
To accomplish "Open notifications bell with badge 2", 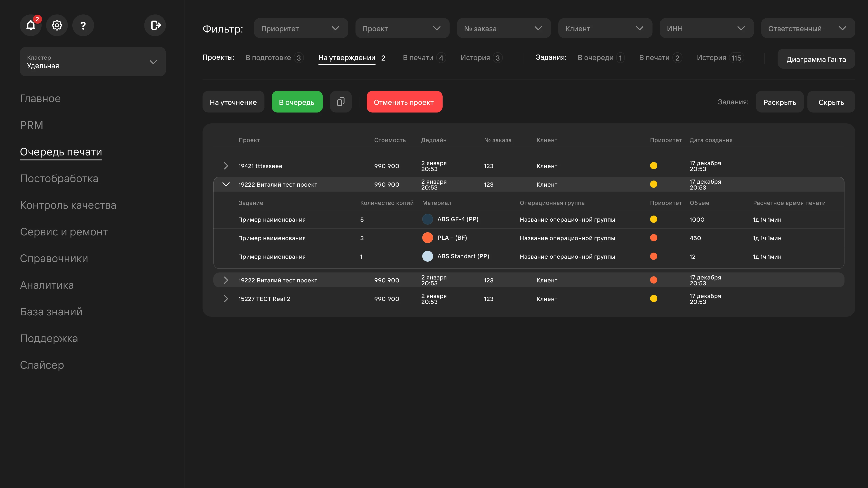I will pos(31,25).
